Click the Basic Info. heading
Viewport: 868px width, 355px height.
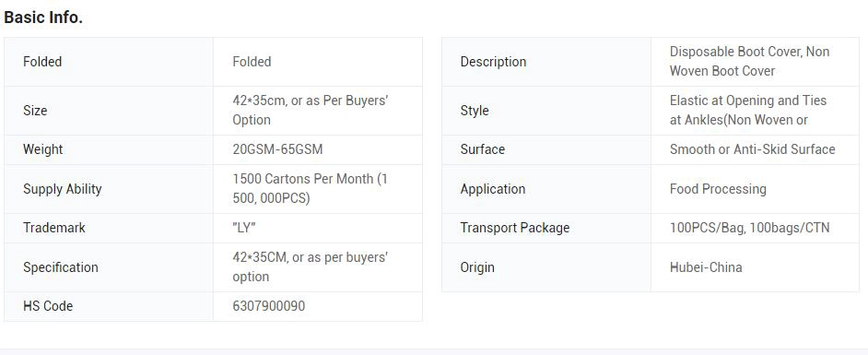point(43,18)
